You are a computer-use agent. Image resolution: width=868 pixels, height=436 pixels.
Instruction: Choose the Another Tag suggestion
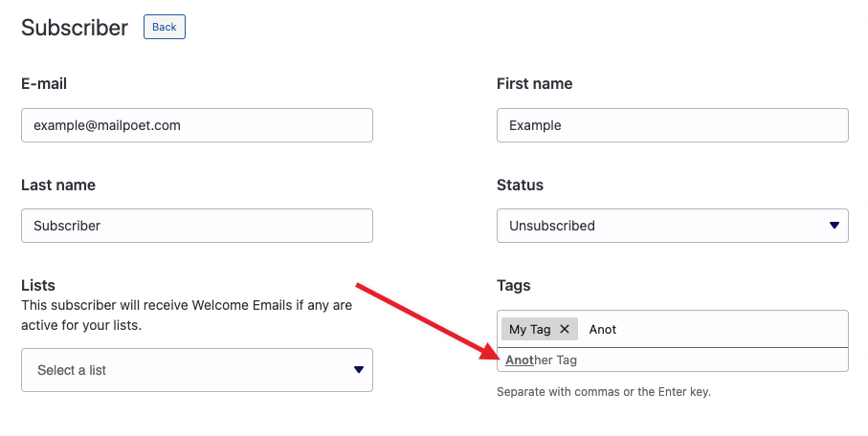point(542,360)
